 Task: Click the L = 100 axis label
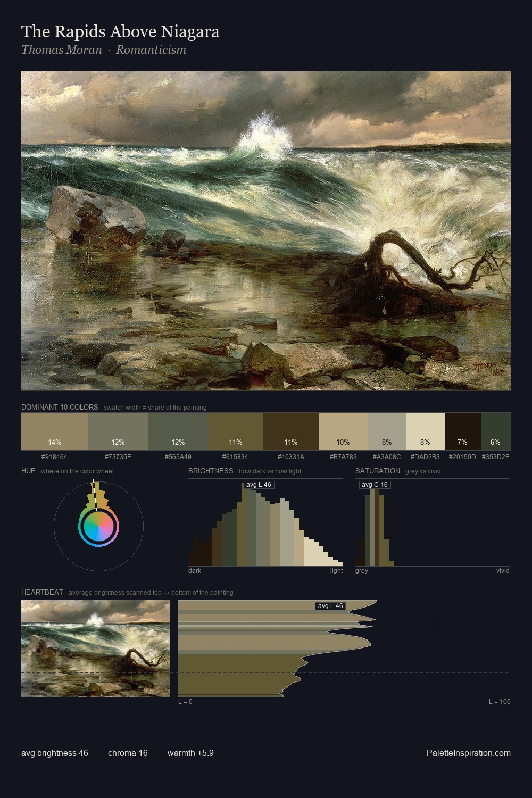(x=500, y=702)
